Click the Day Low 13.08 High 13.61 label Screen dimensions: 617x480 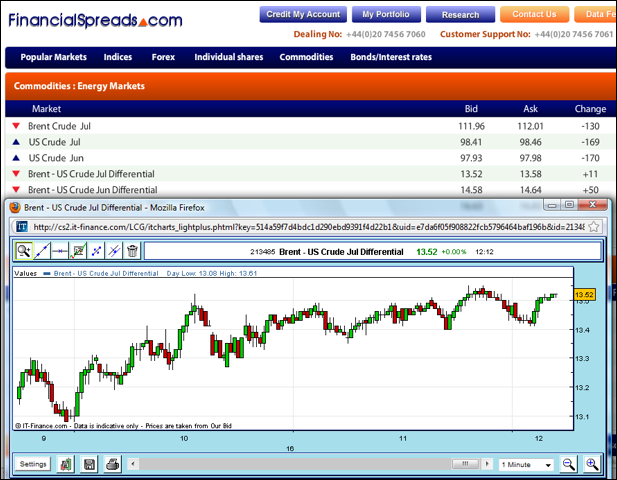(x=212, y=273)
